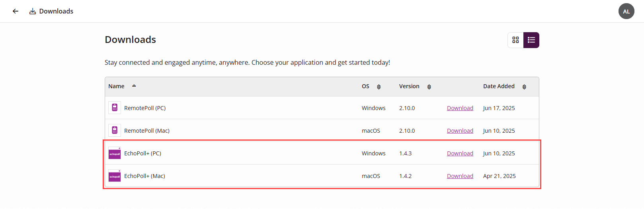Click version 1.4.2 cell
644x209 pixels.
pyautogui.click(x=405, y=176)
